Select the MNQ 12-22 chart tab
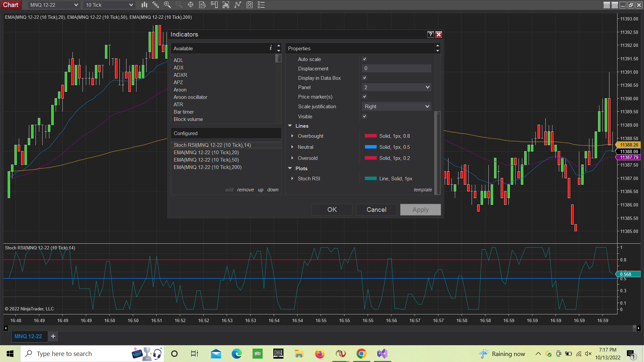 pyautogui.click(x=28, y=336)
